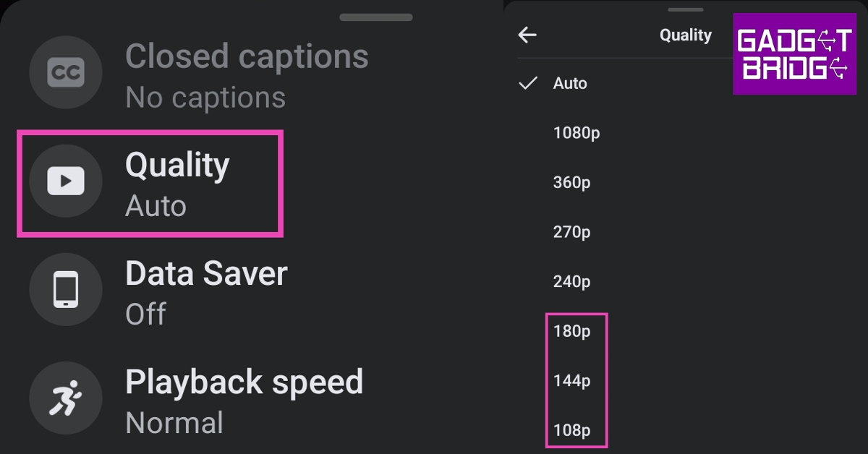Viewport: 868px width, 454px height.
Task: Pick the 144p resolution
Action: click(x=571, y=381)
